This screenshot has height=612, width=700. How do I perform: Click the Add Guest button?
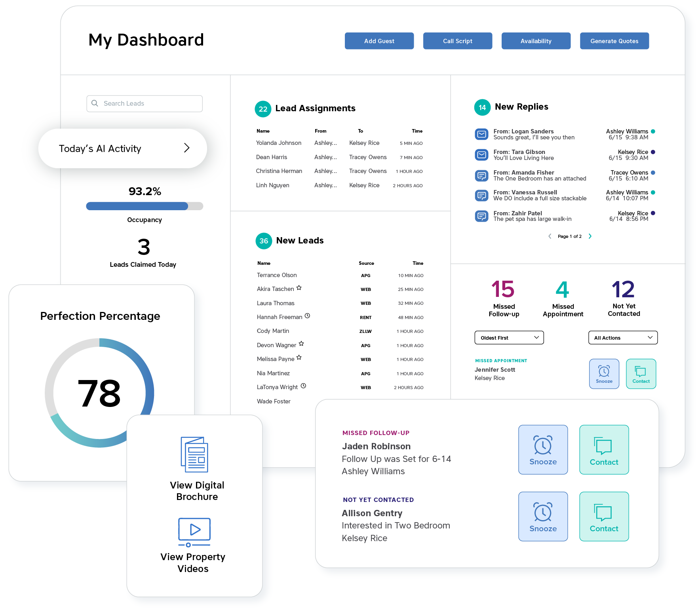pyautogui.click(x=379, y=41)
